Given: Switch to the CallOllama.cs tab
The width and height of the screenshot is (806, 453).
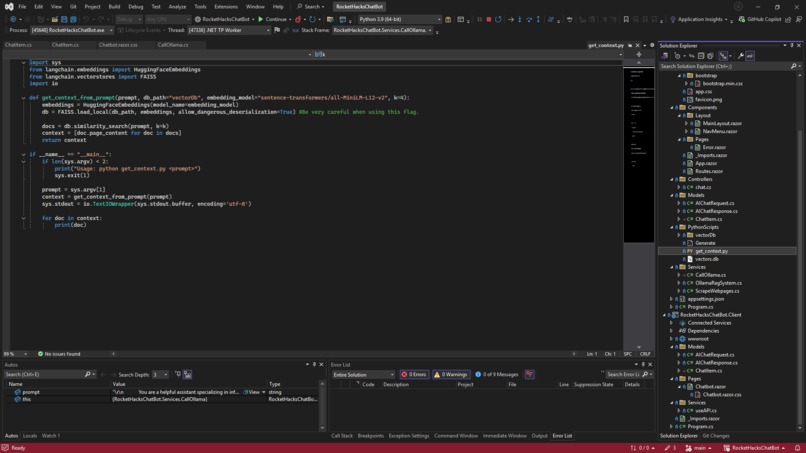Looking at the screenshot, I should 173,45.
